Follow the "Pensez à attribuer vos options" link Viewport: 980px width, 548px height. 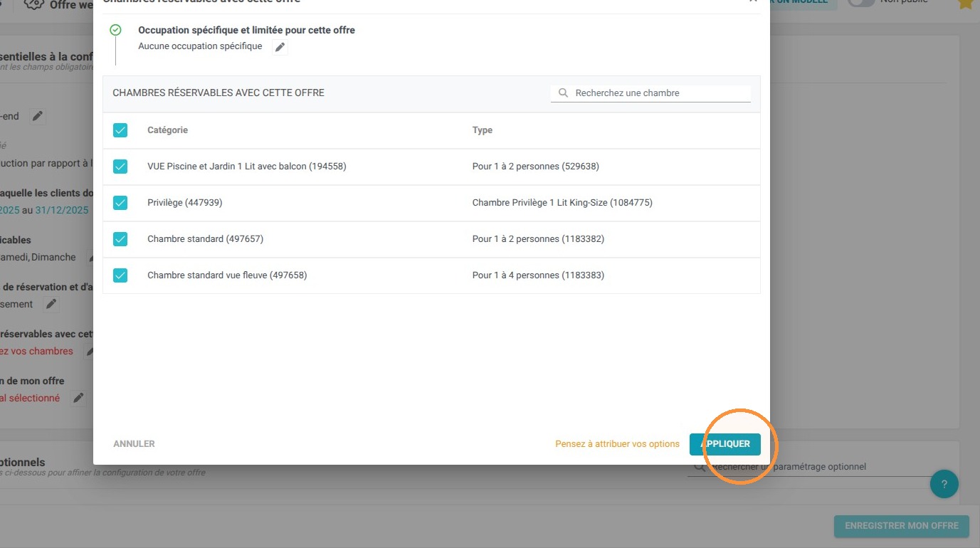pyautogui.click(x=617, y=444)
